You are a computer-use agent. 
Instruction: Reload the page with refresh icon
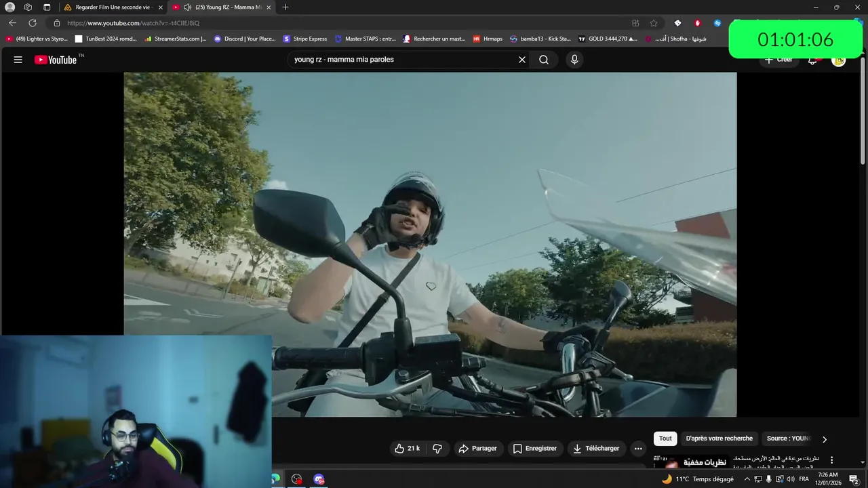[x=32, y=22]
